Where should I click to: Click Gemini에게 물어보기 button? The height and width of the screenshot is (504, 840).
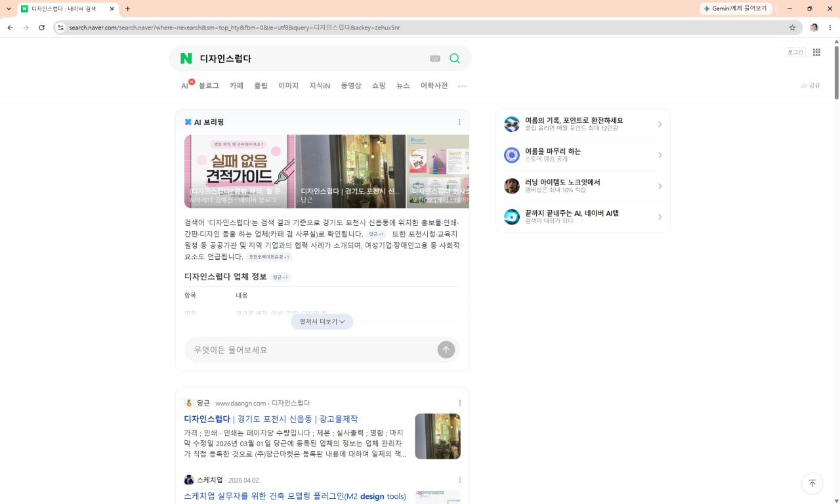pyautogui.click(x=735, y=9)
